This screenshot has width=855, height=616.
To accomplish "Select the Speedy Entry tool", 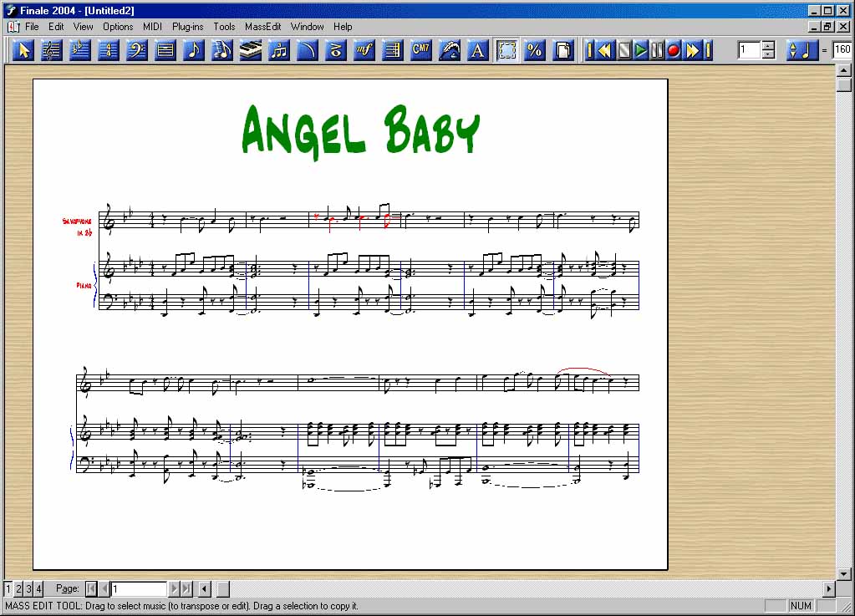I will pos(222,50).
